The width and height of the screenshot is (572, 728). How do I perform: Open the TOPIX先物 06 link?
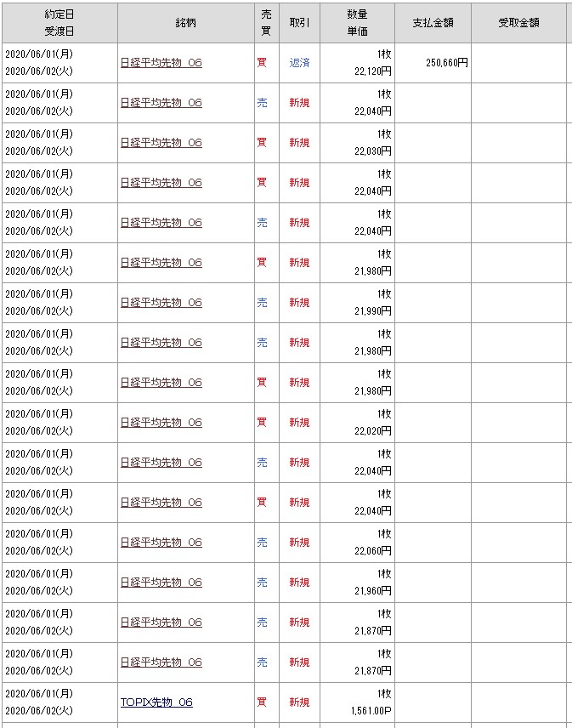click(x=157, y=702)
